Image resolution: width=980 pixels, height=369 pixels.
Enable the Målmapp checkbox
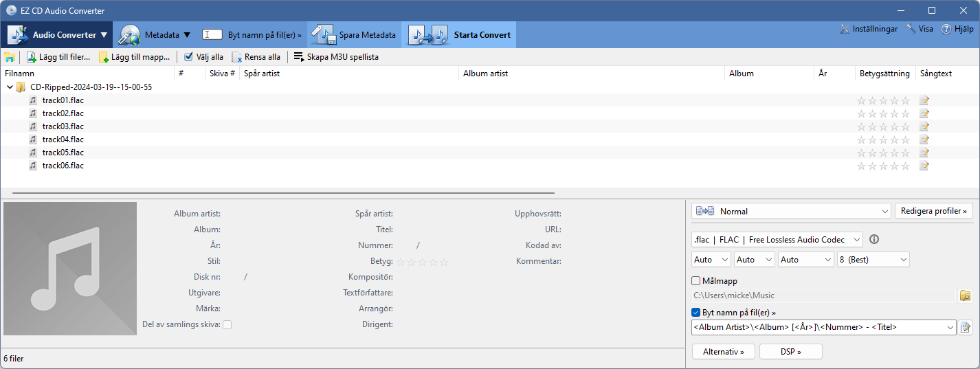pos(696,280)
